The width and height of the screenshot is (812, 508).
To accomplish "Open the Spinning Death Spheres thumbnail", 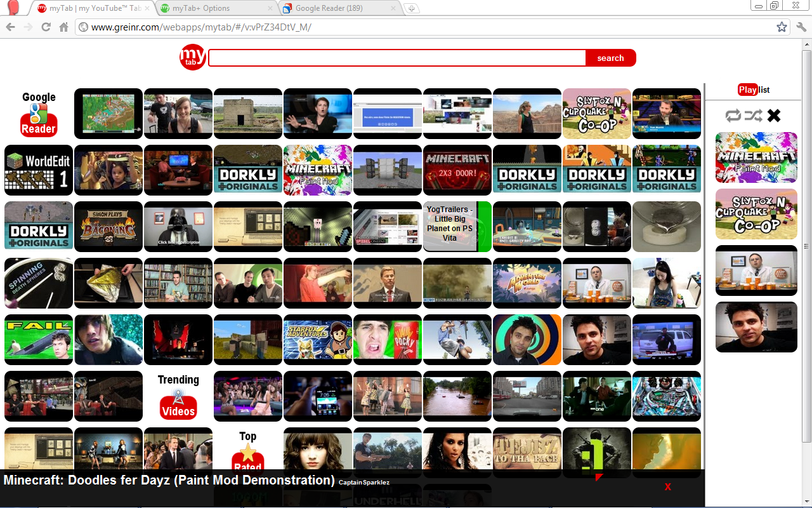I will pos(39,283).
